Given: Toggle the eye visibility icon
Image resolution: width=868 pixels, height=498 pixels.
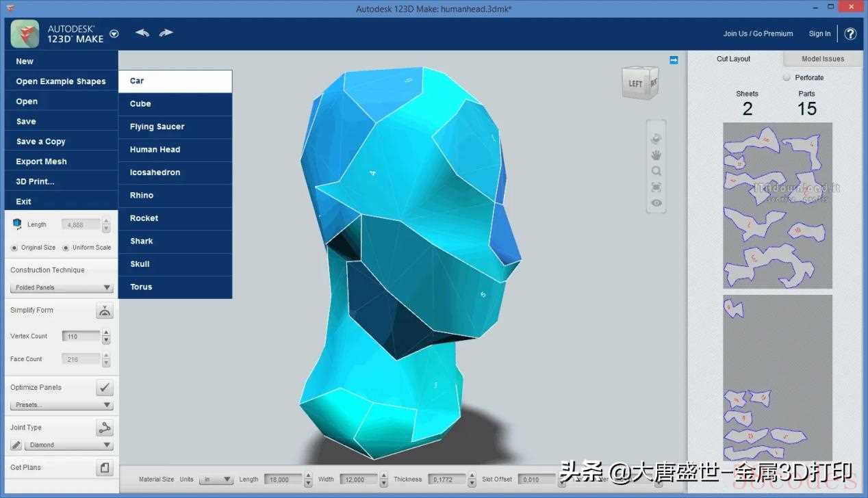Looking at the screenshot, I should point(656,203).
